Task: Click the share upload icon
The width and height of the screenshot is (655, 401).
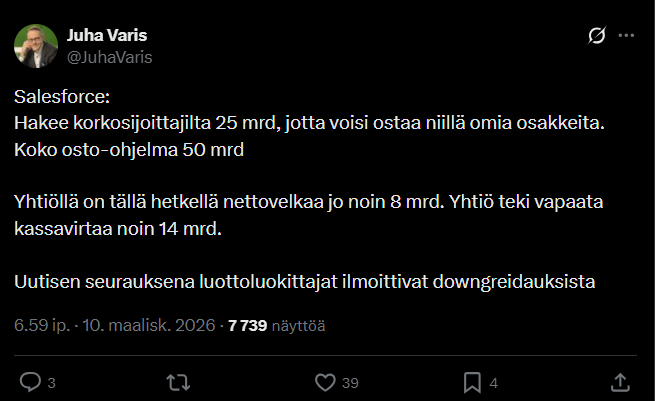Action: pos(619,381)
